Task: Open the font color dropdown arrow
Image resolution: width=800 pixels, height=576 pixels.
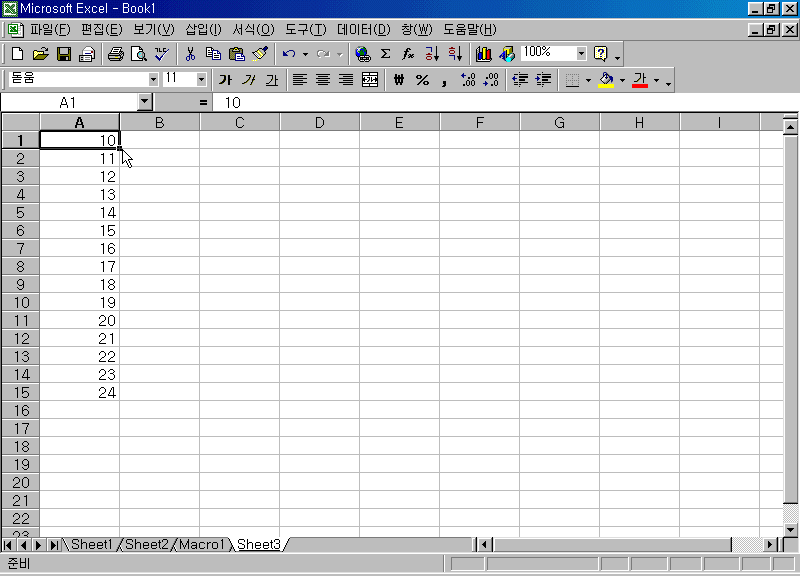Action: [656, 80]
